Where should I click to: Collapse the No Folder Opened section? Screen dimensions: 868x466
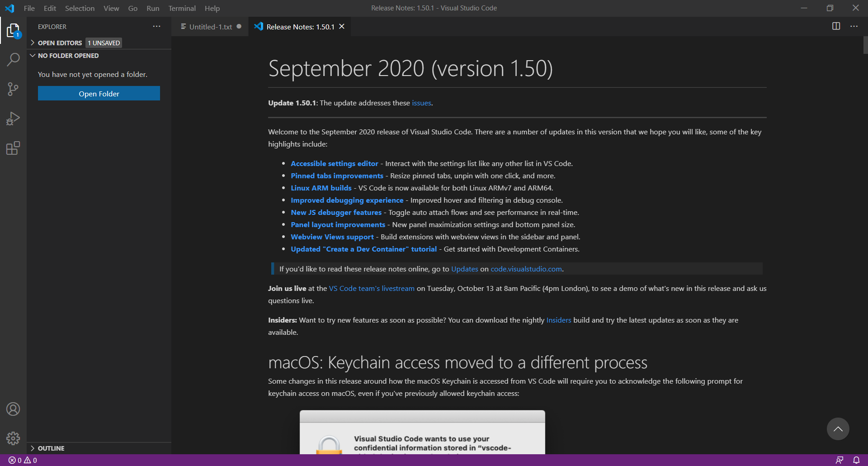click(99, 56)
